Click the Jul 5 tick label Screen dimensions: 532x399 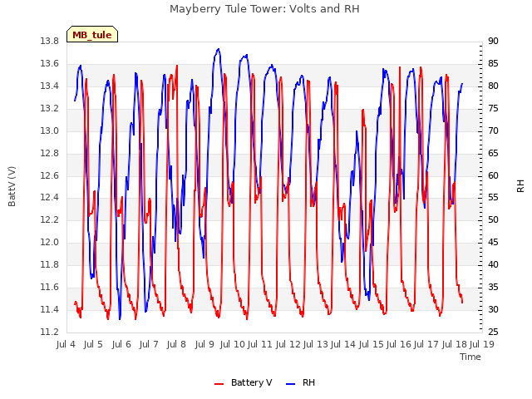[x=93, y=344]
